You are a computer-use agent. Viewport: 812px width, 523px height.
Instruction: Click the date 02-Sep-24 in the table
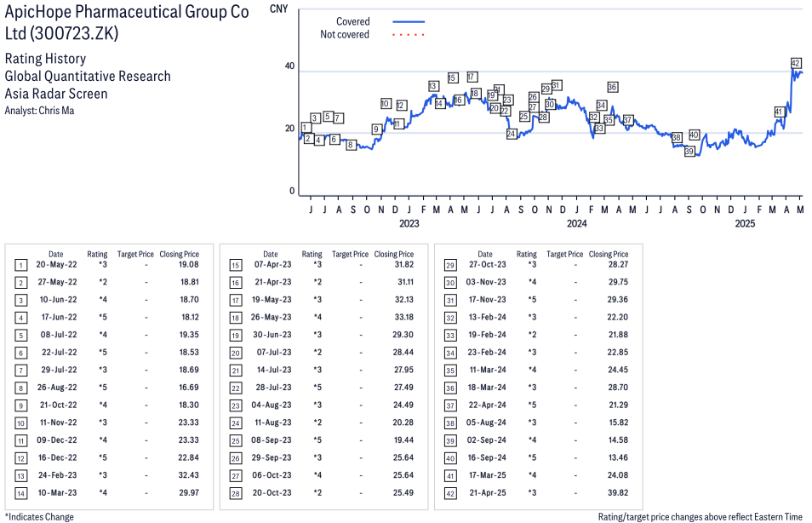click(x=487, y=440)
